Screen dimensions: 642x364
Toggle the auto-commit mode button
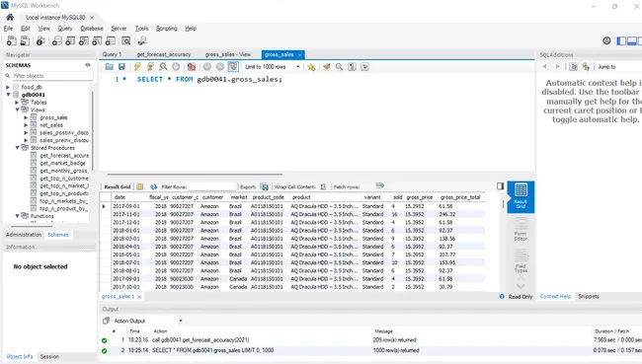[x=233, y=67]
